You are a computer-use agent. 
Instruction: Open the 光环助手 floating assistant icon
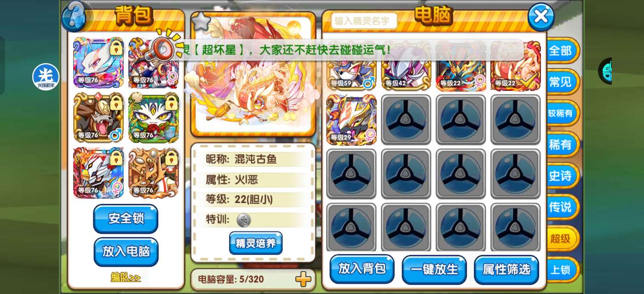pyautogui.click(x=46, y=77)
